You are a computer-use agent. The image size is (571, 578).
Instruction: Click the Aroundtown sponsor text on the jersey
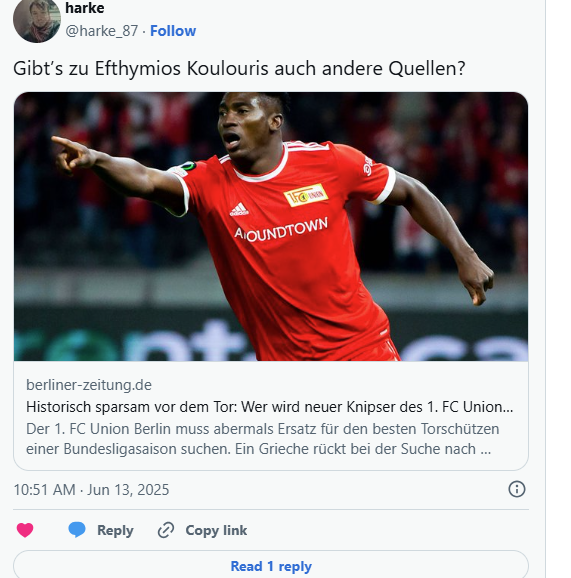[x=281, y=230]
